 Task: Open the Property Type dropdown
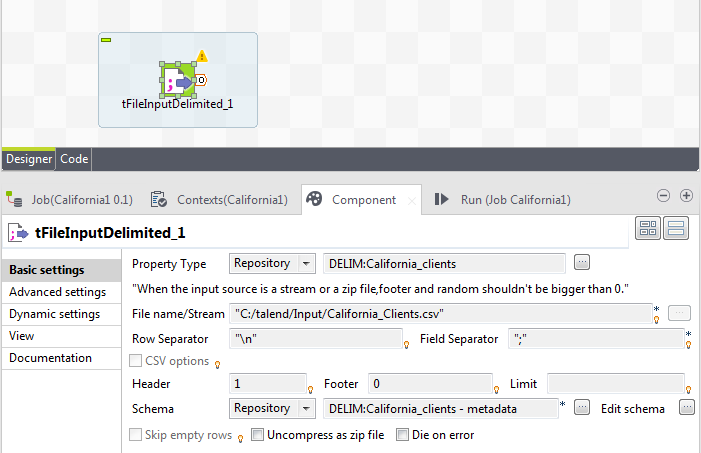(x=272, y=263)
